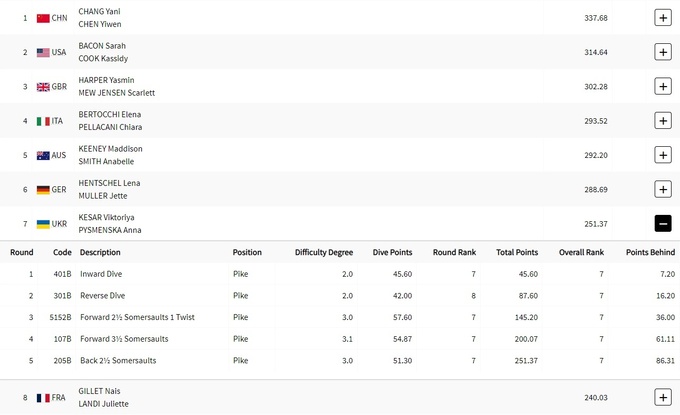Image resolution: width=680 pixels, height=415 pixels.
Task: Expand Great Britain results row
Action: [662, 86]
